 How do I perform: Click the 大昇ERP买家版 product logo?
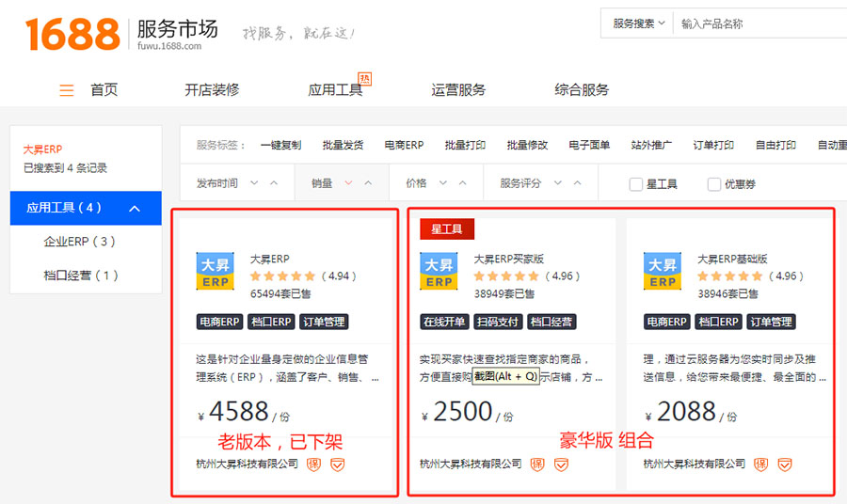[439, 271]
